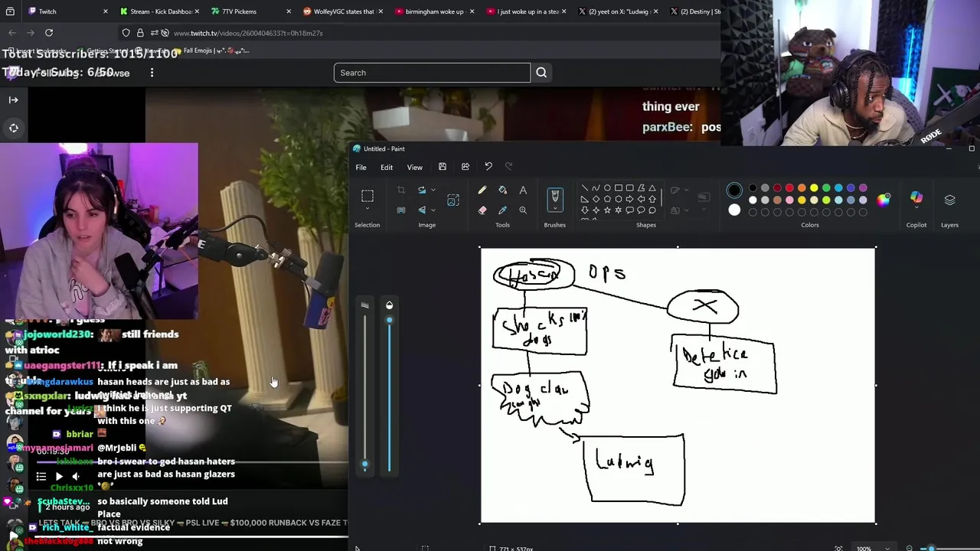Focus the Twitch Search input field

[x=432, y=73]
